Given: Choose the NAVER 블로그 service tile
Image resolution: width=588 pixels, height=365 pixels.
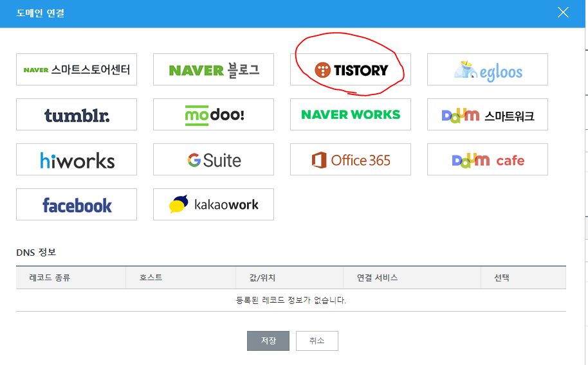Looking at the screenshot, I should [x=214, y=69].
